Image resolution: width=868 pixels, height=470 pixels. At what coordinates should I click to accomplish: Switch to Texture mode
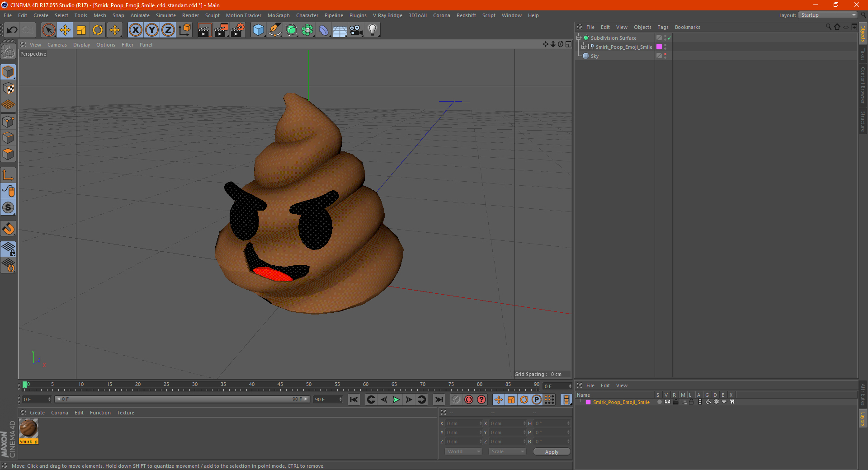[8, 89]
